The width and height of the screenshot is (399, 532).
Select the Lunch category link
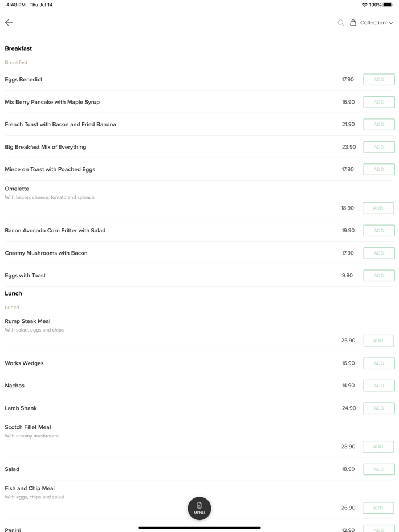point(12,308)
